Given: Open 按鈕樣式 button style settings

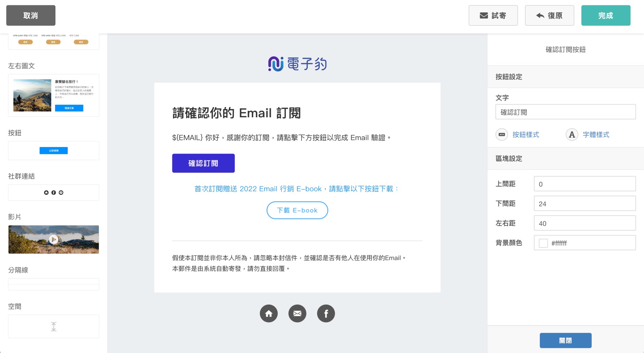Looking at the screenshot, I should 526,135.
